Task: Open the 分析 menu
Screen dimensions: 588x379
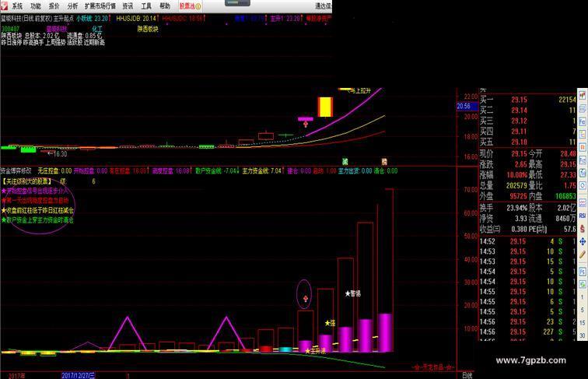Action: 72,6
